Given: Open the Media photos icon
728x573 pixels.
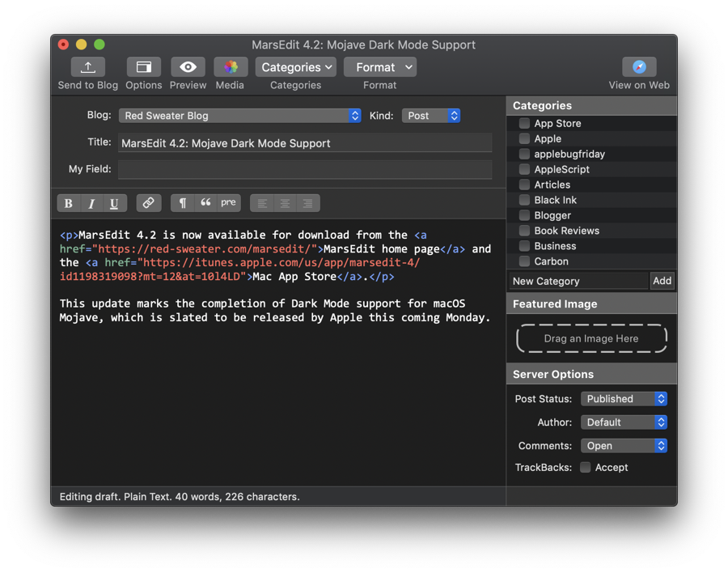Looking at the screenshot, I should click(231, 67).
